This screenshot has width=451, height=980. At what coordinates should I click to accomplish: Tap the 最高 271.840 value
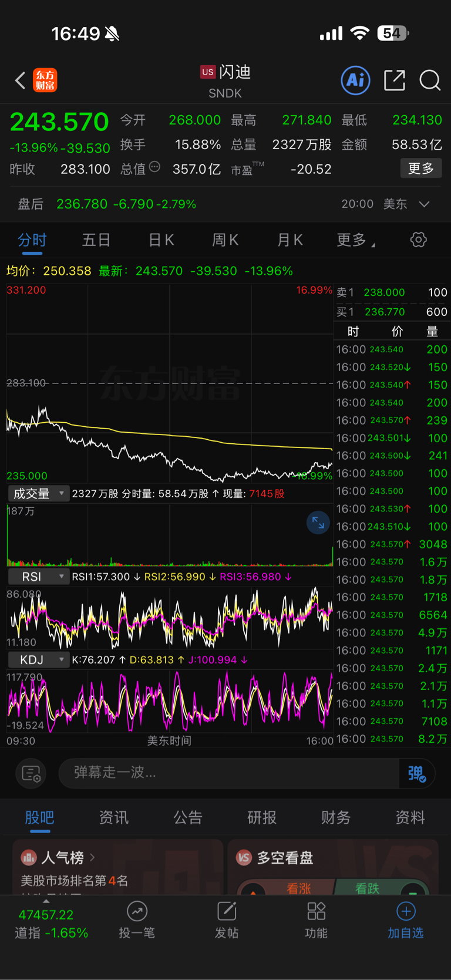(307, 120)
